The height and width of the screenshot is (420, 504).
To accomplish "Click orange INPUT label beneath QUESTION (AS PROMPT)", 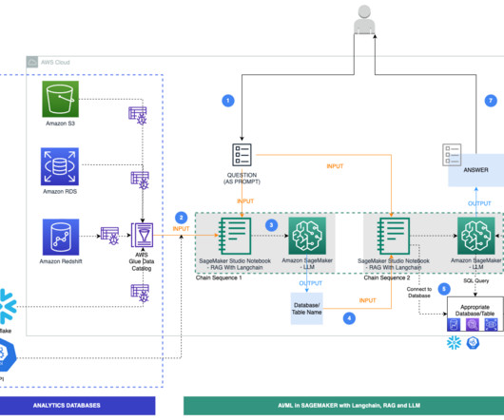I will click(245, 201).
